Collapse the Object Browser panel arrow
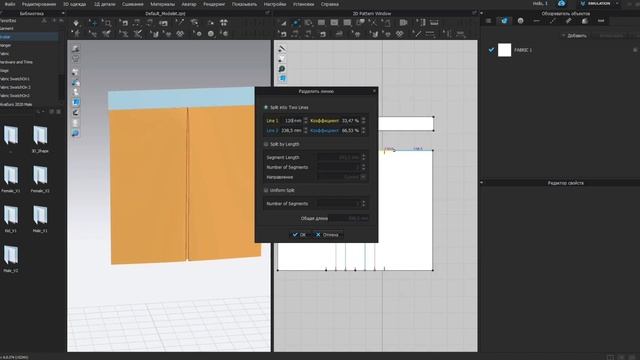The height and width of the screenshot is (360, 640). (482, 13)
